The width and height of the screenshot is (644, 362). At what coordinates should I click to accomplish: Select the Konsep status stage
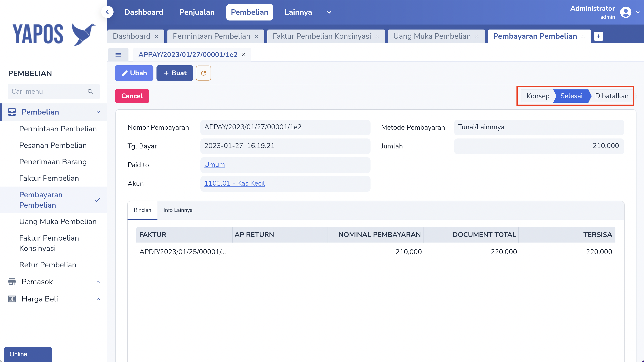point(538,96)
